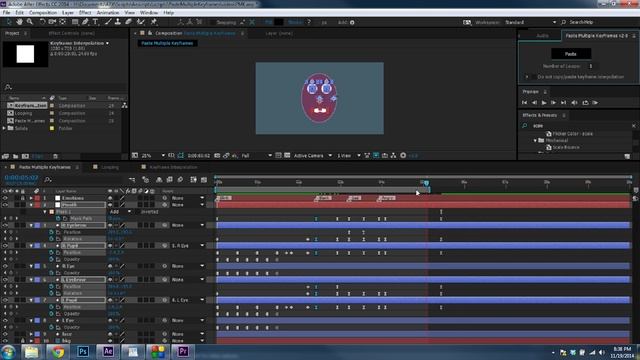Viewport: 640px width, 360px height.
Task: Hide the L Pupil layer
Action: click(5, 300)
